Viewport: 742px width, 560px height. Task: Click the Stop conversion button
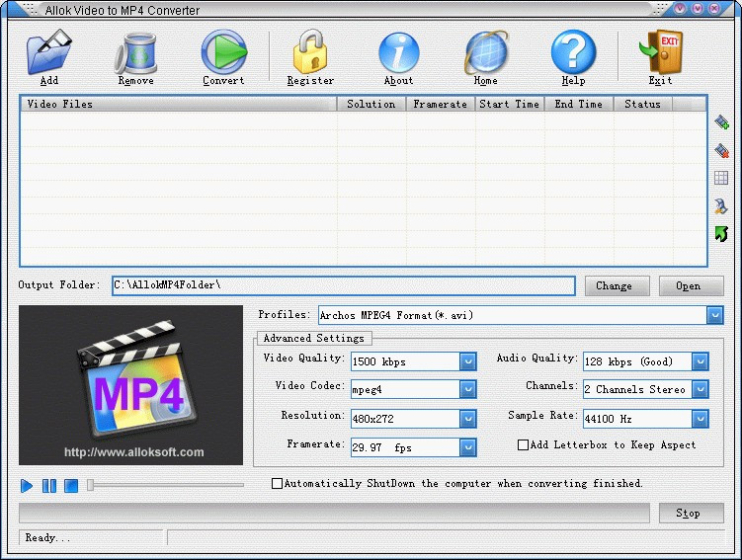point(692,514)
